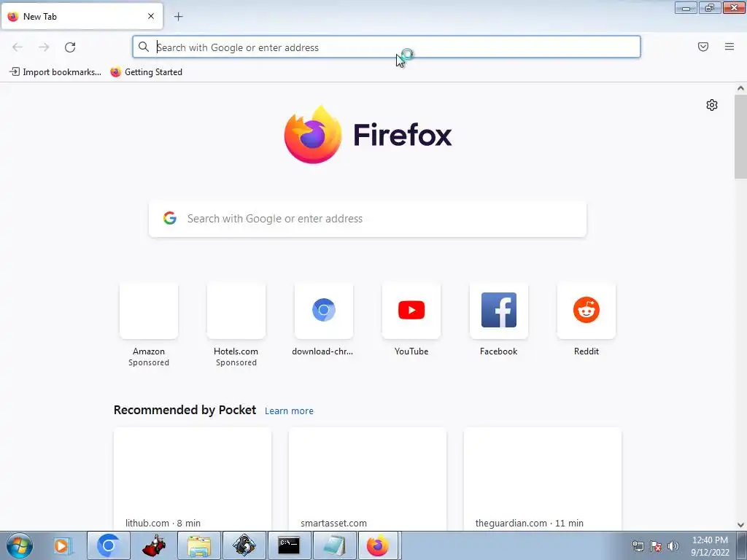Close the New Tab tab
747x560 pixels.
[x=151, y=16]
